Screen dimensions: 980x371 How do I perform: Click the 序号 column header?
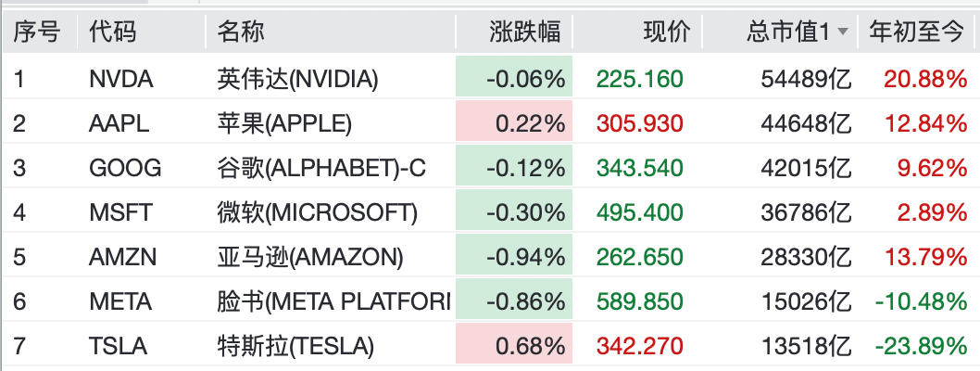pos(39,32)
